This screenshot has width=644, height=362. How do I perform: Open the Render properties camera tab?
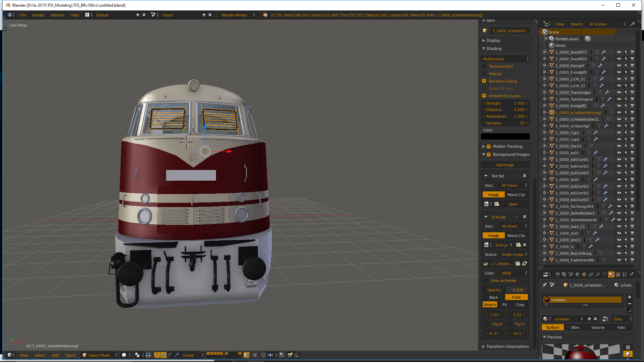pos(557,275)
